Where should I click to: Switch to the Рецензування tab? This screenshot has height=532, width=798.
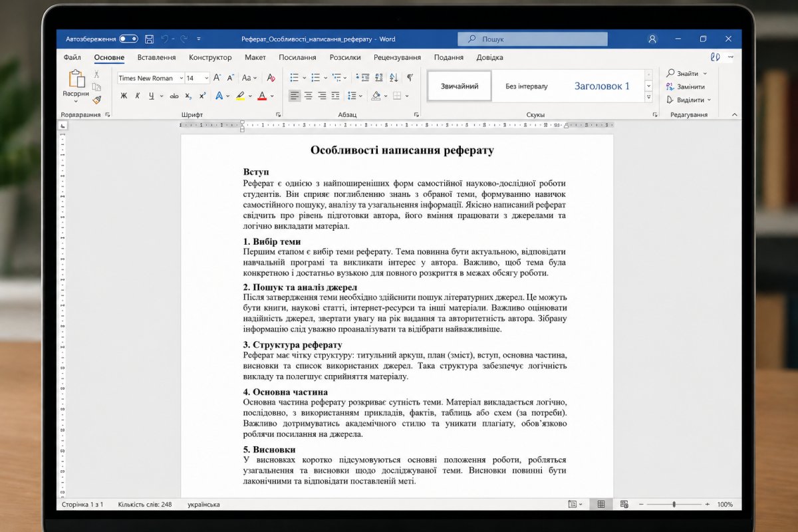pos(397,58)
